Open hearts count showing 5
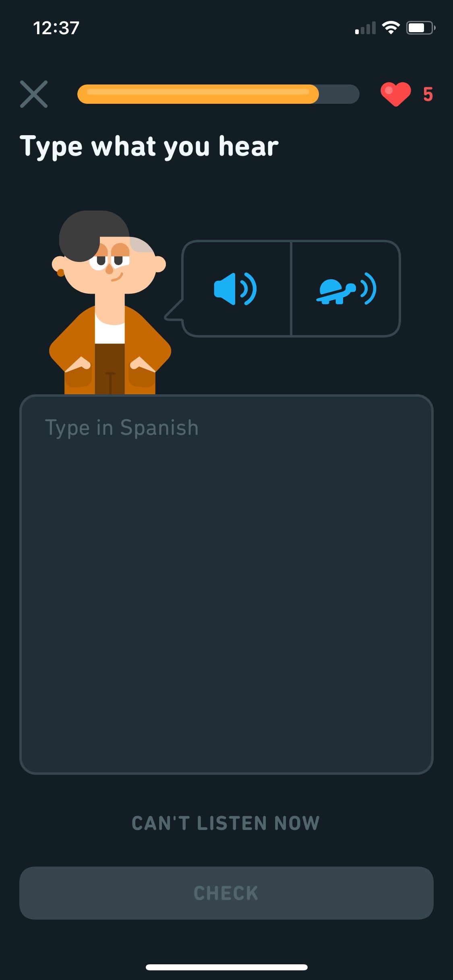 pos(428,95)
